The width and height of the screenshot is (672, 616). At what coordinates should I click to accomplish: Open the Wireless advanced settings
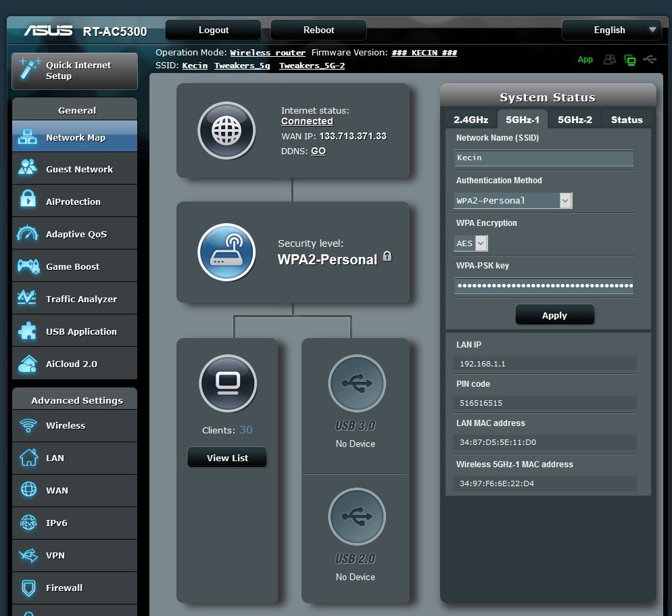[x=74, y=425]
